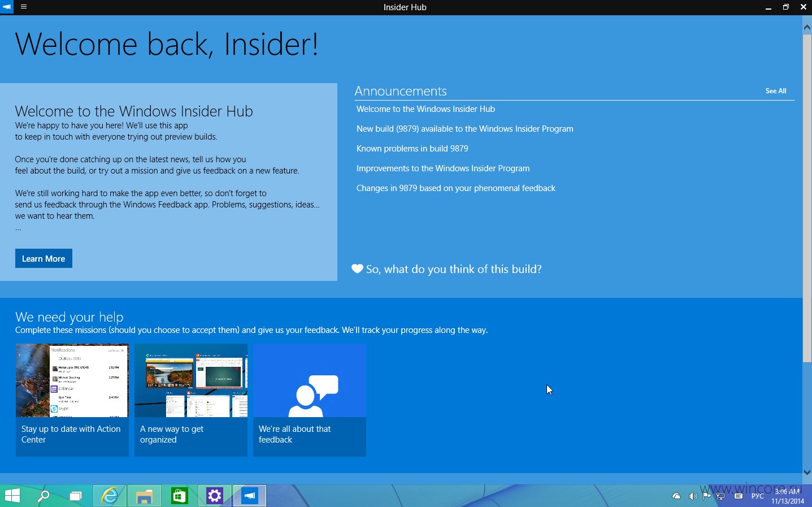Open 'We're all about that feedback' mission
Screen dimensions: 812x507
tap(310, 400)
